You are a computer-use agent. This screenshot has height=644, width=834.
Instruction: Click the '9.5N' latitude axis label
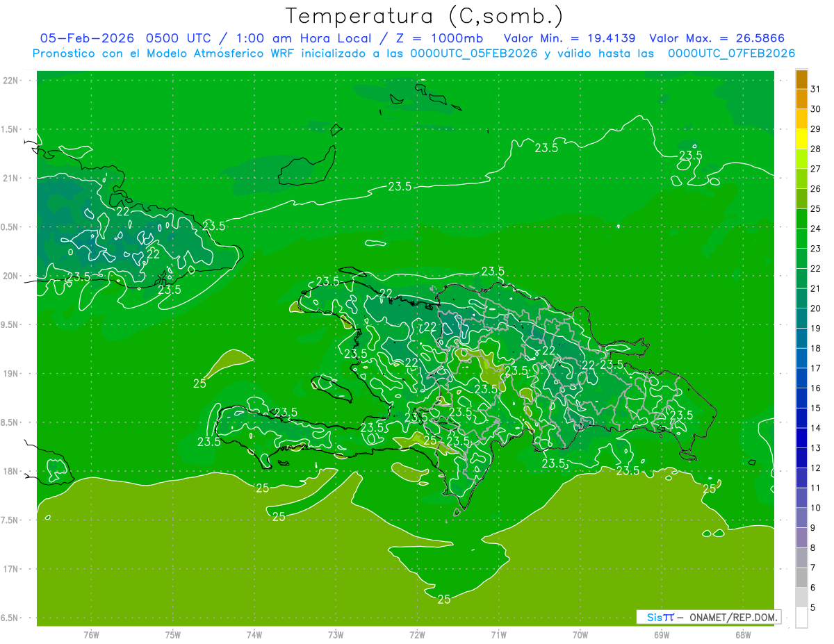click(10, 324)
